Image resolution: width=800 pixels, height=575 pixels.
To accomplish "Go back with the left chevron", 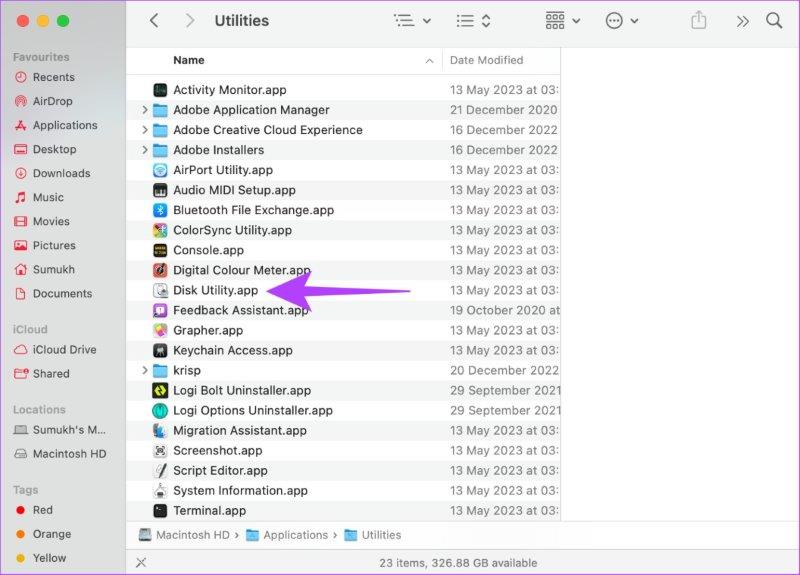I will (154, 21).
